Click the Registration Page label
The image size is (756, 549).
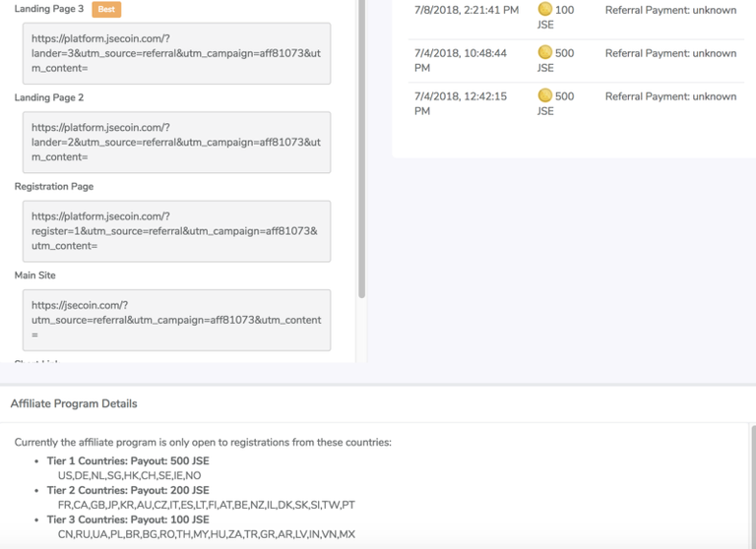coord(54,186)
